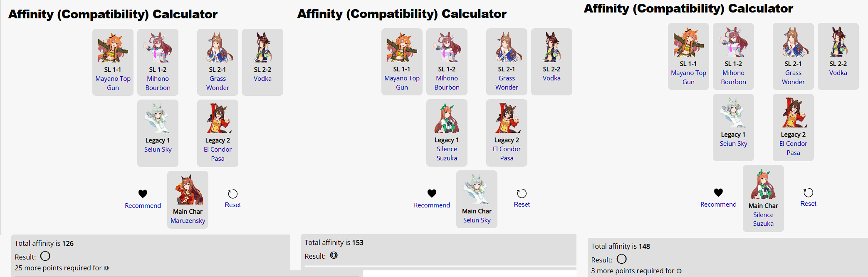Choose El Condor Pasa's slot in the middle calculator
868x277 pixels.
507,118
